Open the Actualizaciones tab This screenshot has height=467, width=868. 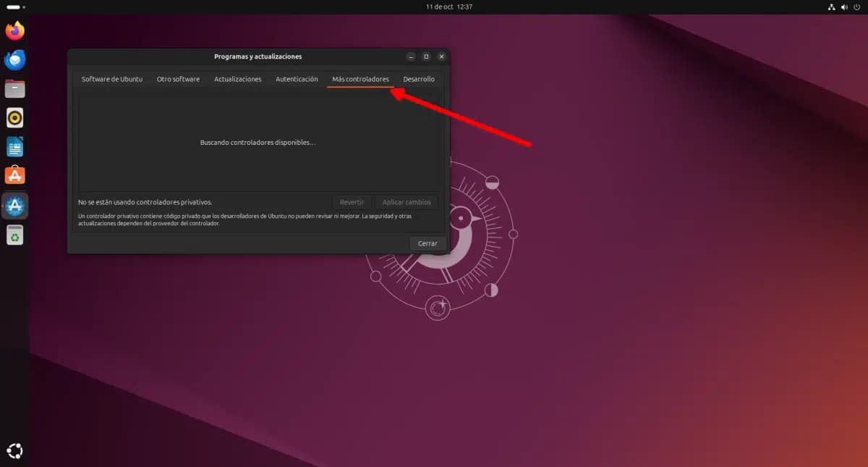pos(237,79)
